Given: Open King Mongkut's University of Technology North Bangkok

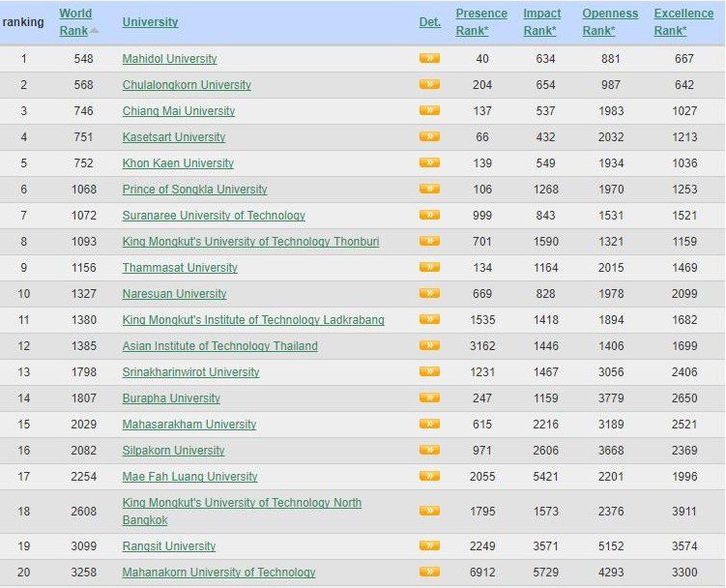Looking at the screenshot, I should coord(242,511).
